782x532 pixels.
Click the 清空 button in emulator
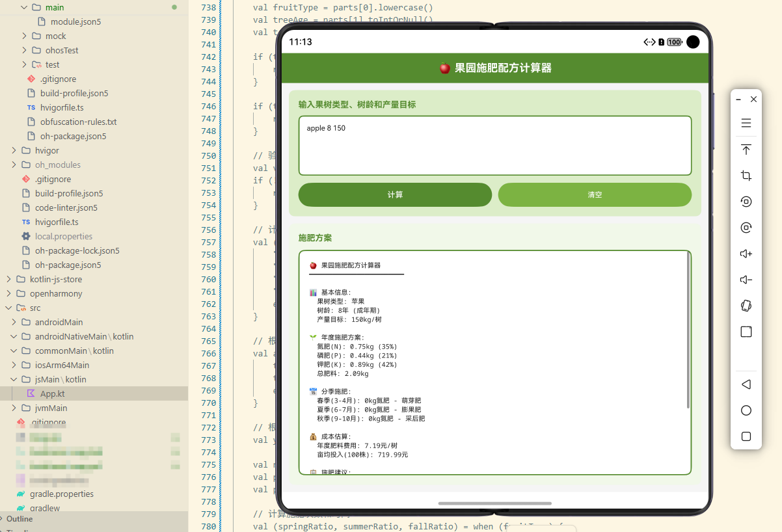tap(595, 195)
